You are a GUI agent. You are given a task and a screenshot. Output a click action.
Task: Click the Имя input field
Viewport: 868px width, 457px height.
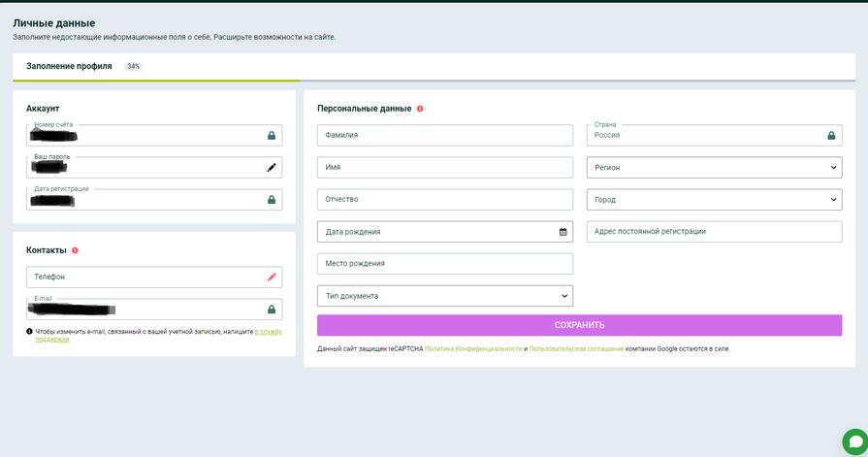(445, 167)
